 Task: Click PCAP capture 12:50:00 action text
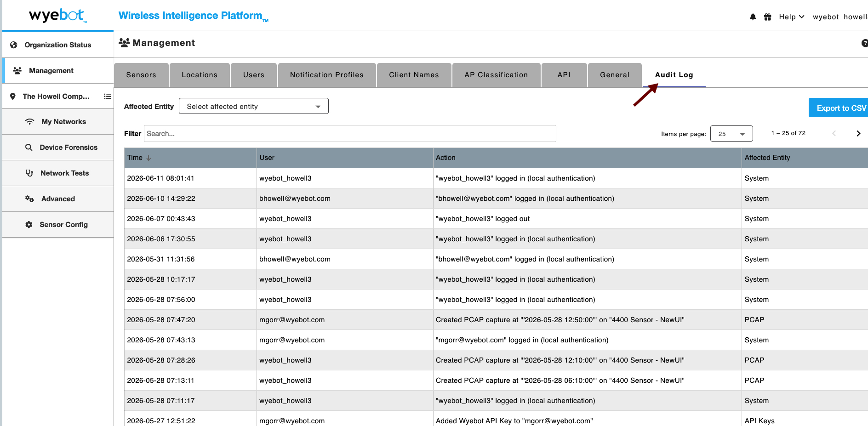click(560, 320)
